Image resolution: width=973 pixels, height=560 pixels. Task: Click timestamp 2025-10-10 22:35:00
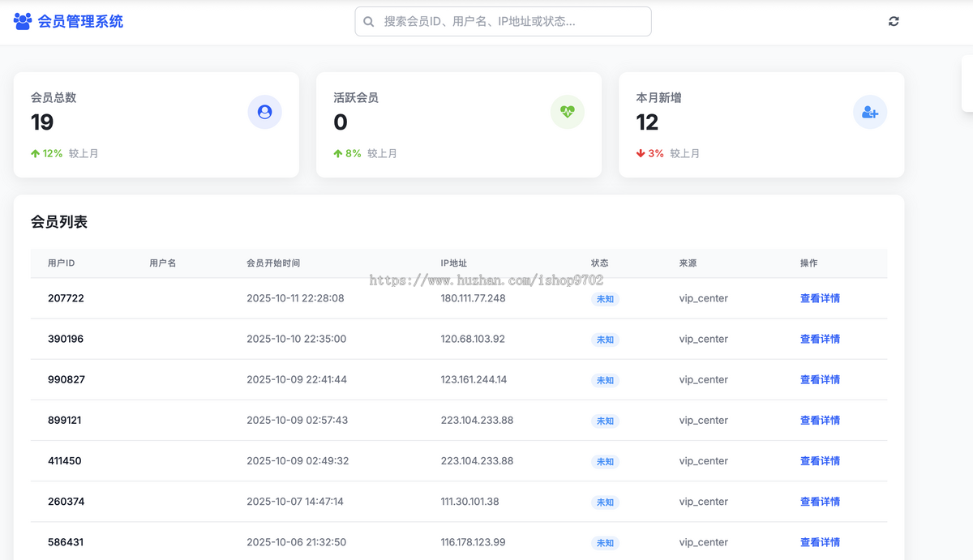(x=297, y=339)
